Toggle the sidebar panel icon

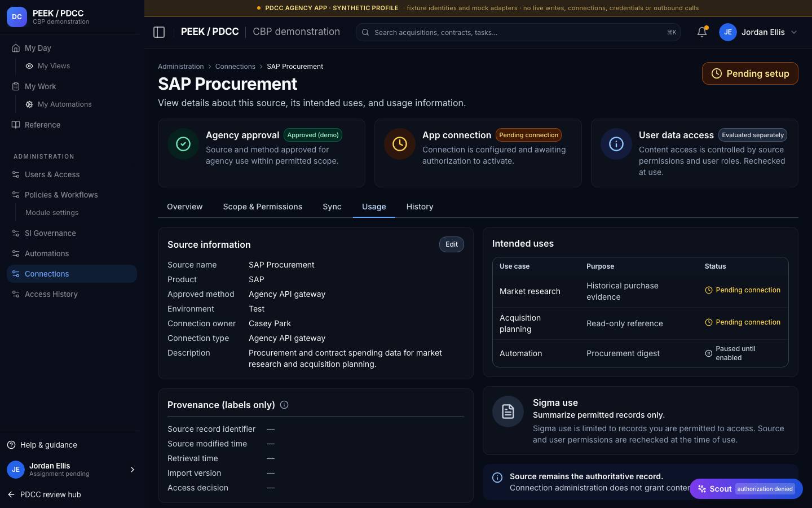pos(159,32)
